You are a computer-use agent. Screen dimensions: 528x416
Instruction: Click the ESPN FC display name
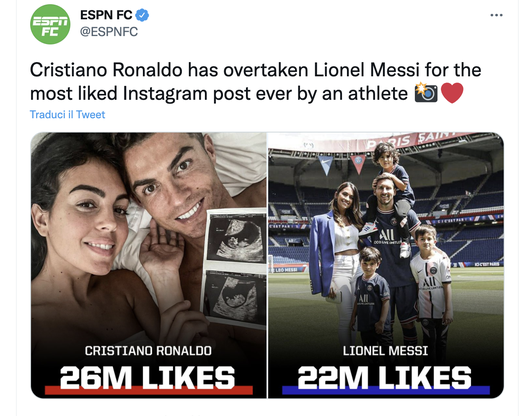pos(106,15)
